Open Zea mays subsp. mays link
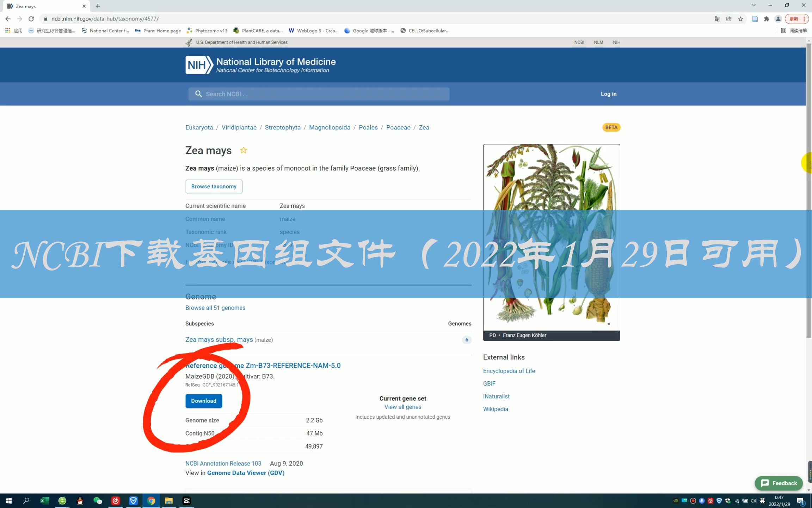 (219, 339)
